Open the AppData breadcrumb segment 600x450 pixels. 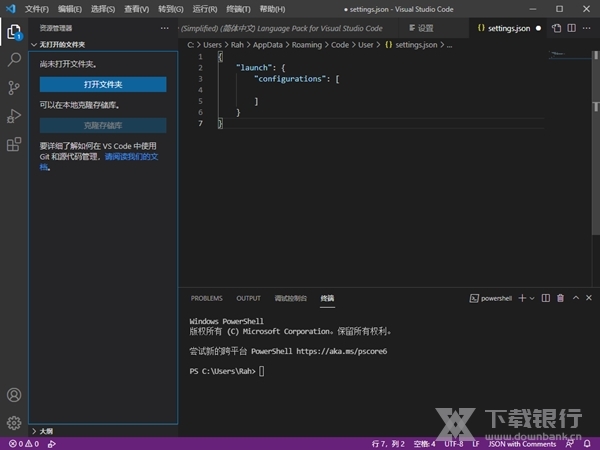tap(267, 45)
